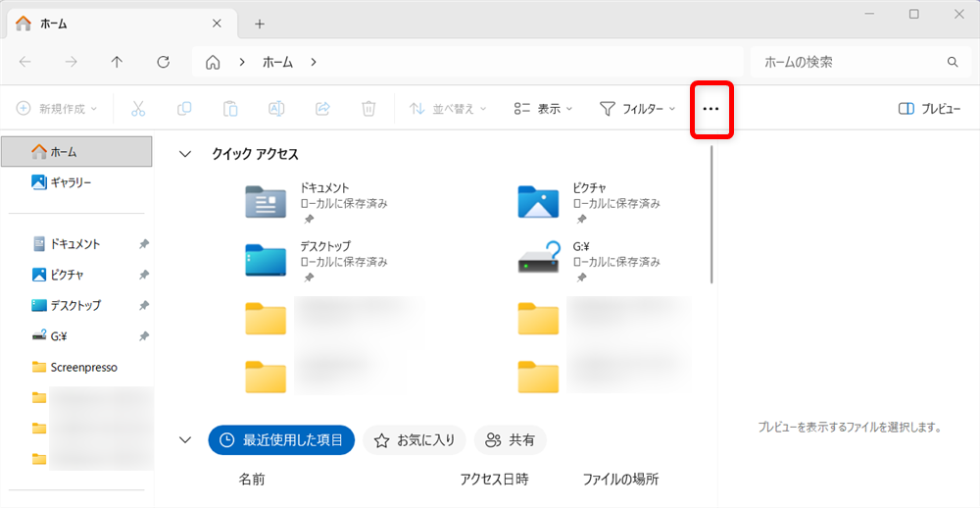Viewport: 980px width, 508px height.
Task: Sort by アクセス日時 column header
Action: pos(494,480)
